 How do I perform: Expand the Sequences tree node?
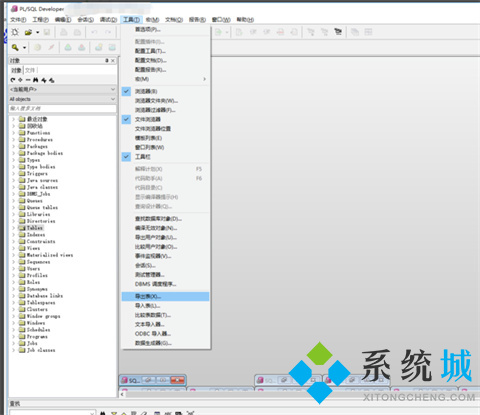(13, 262)
